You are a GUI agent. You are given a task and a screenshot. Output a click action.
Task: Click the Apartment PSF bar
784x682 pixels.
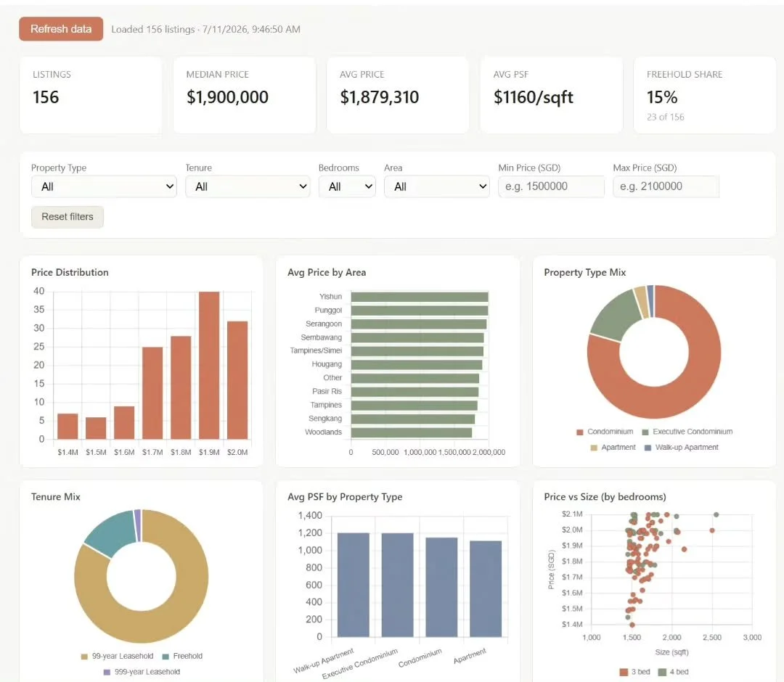(x=486, y=588)
